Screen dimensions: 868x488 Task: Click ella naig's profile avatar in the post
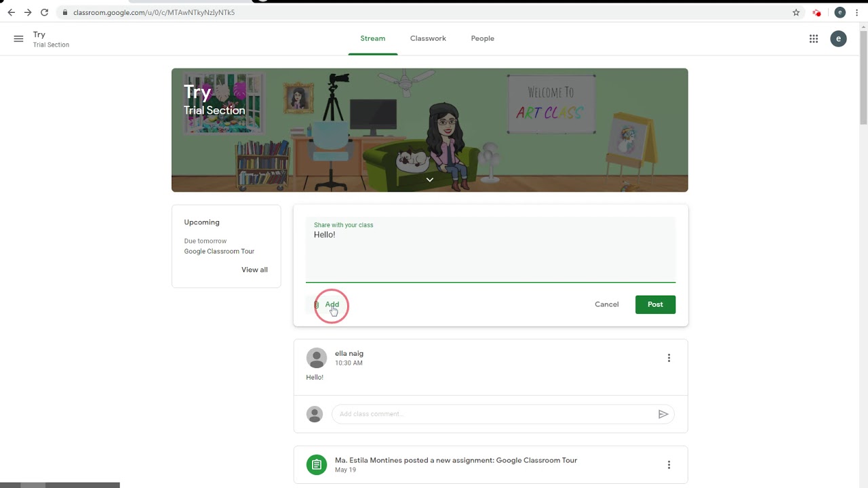point(317,358)
